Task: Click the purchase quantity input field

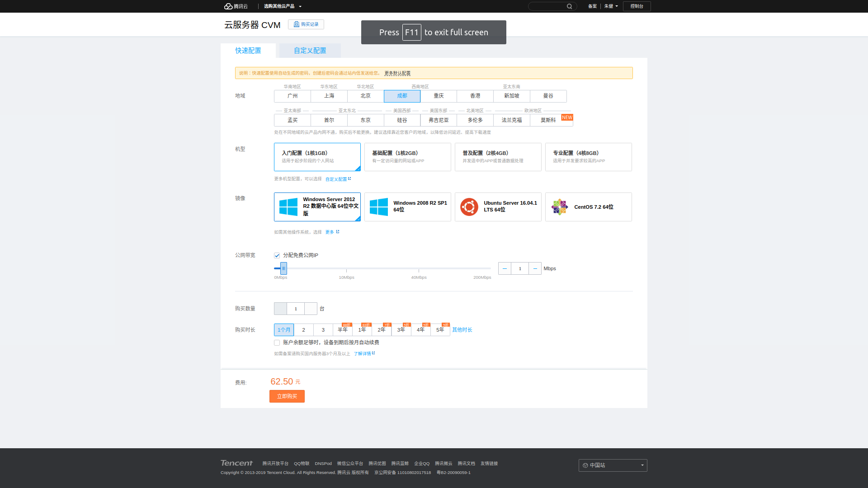Action: click(296, 309)
